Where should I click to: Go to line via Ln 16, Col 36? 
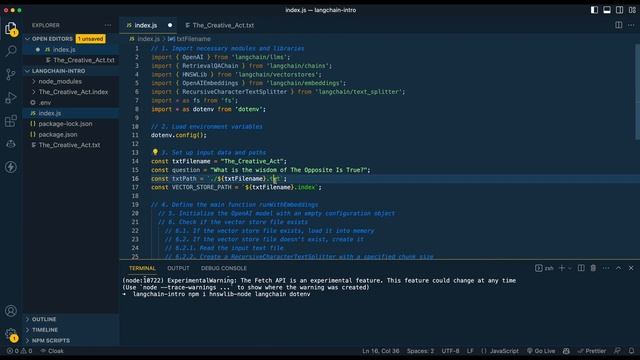[x=381, y=351]
